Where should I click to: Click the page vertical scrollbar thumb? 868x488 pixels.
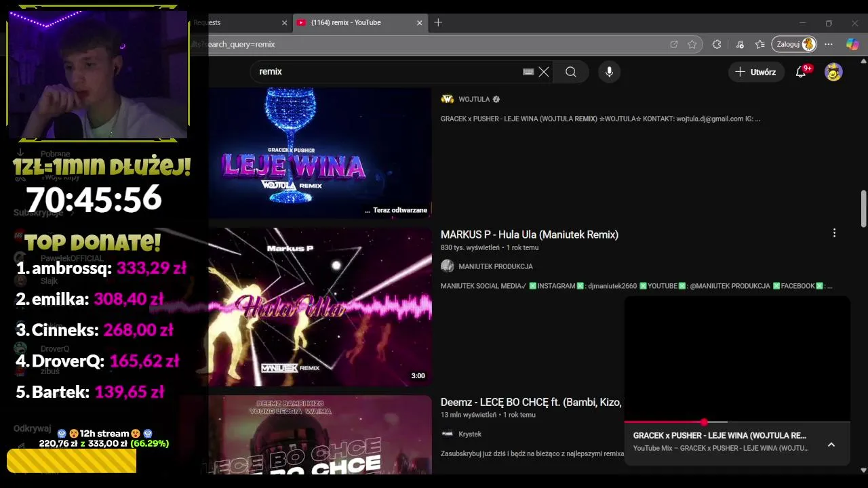click(x=863, y=209)
